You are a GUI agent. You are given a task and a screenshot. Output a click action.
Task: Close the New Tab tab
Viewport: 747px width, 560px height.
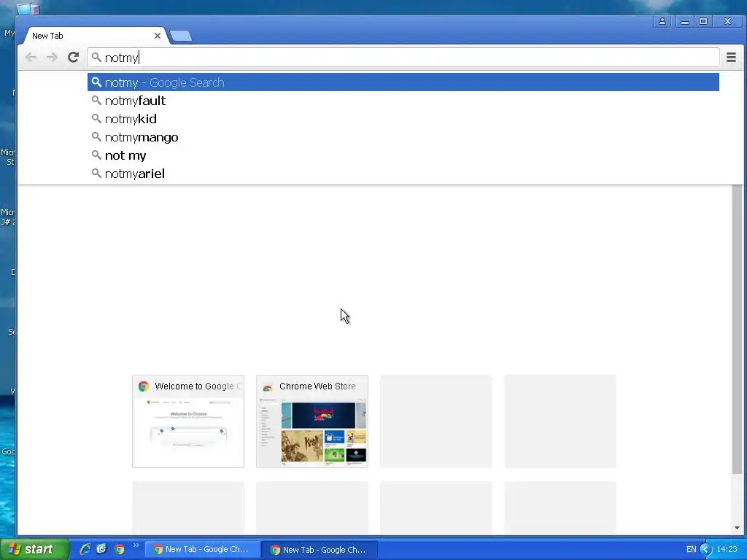158,36
